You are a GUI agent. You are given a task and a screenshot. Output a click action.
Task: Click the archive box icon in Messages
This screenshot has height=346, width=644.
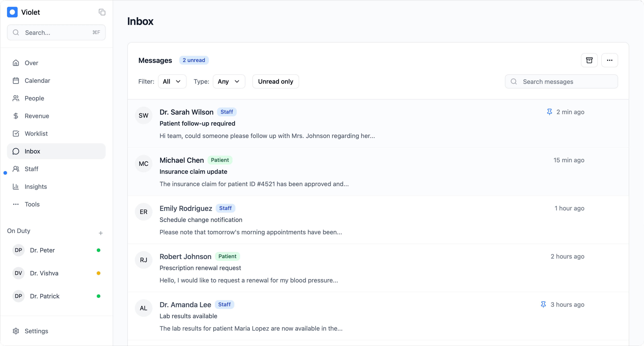click(x=589, y=60)
